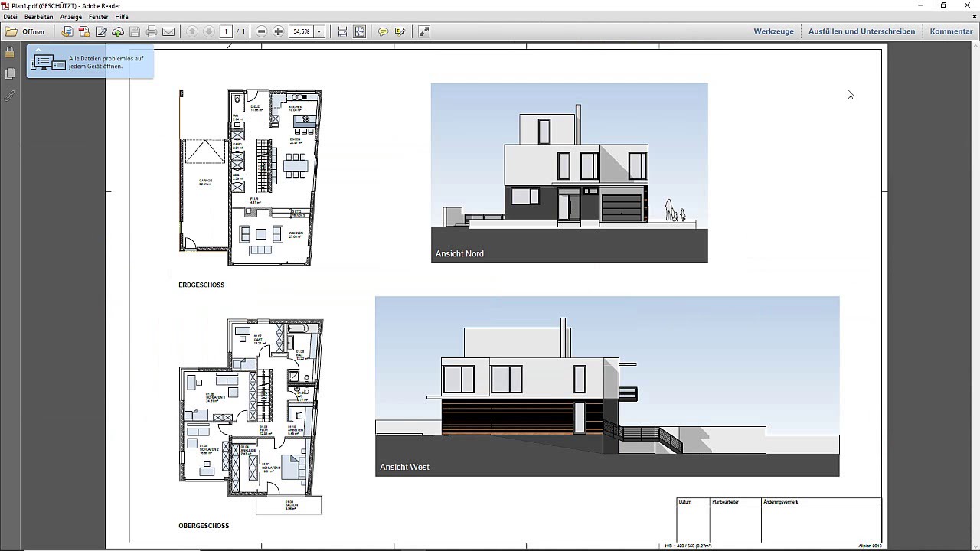Click the Planbearbeiter title block header

click(725, 502)
